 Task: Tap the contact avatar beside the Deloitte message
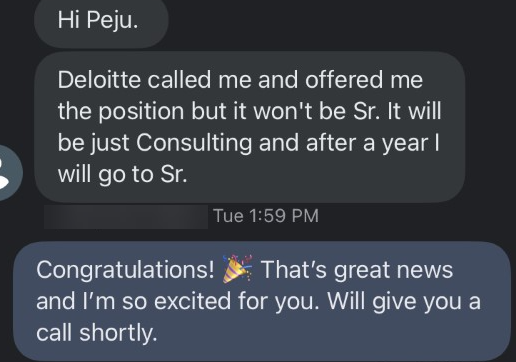[8, 173]
